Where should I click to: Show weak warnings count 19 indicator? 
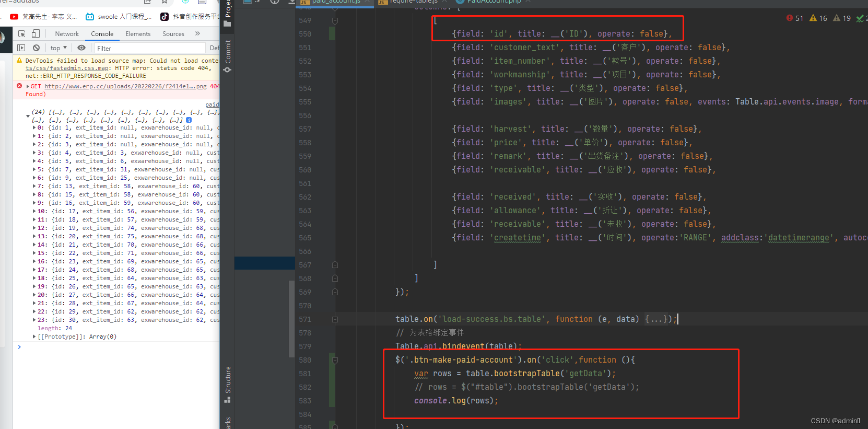[842, 18]
